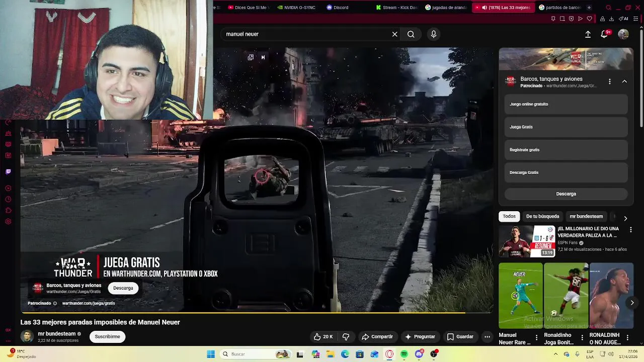Screen dimensions: 644x362
Task: Open browser tab search magnifier
Action: [x=608, y=8]
